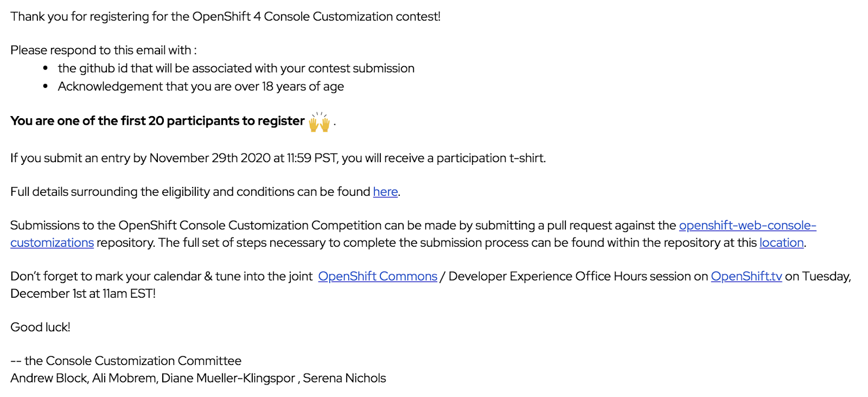Viewport: 868px width, 397px height.
Task: Click the bold 'first 20 participants' sentence
Action: (157, 121)
